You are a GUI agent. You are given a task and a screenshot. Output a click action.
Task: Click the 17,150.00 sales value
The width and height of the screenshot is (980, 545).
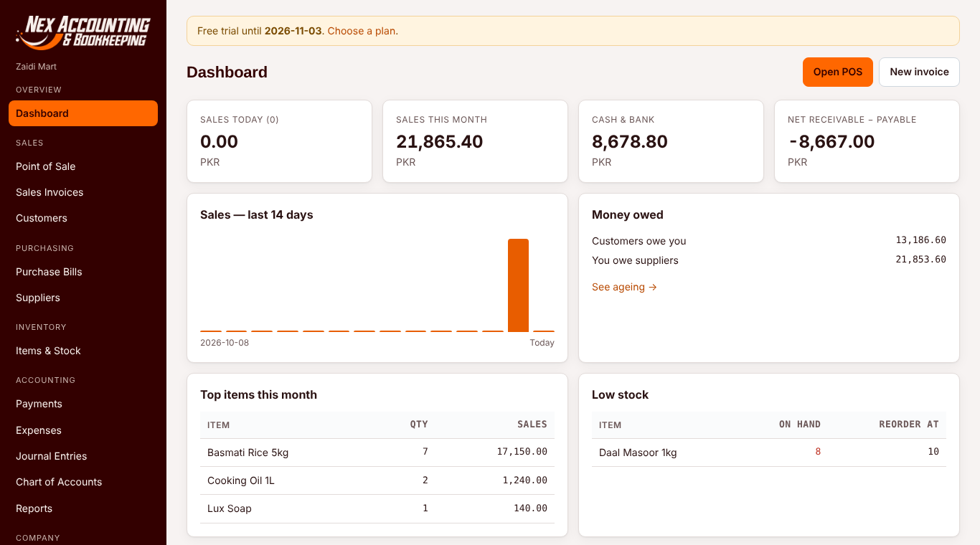pos(522,452)
